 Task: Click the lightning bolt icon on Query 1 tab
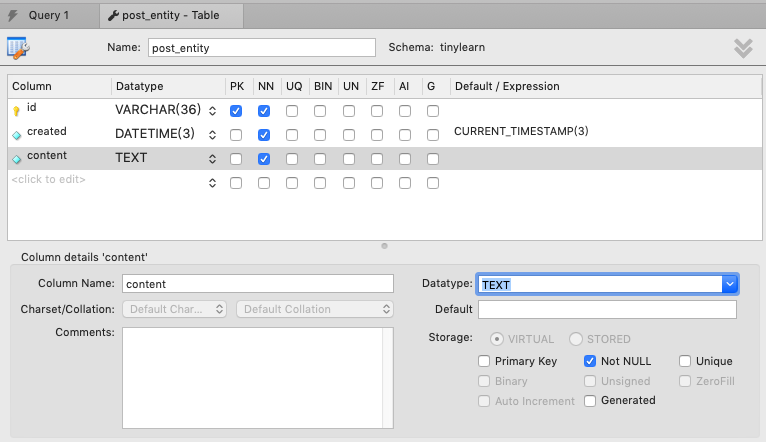(14, 15)
